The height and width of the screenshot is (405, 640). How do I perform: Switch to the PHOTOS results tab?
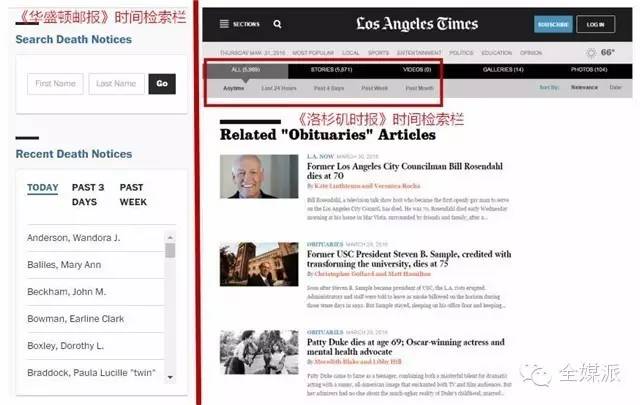589,70
